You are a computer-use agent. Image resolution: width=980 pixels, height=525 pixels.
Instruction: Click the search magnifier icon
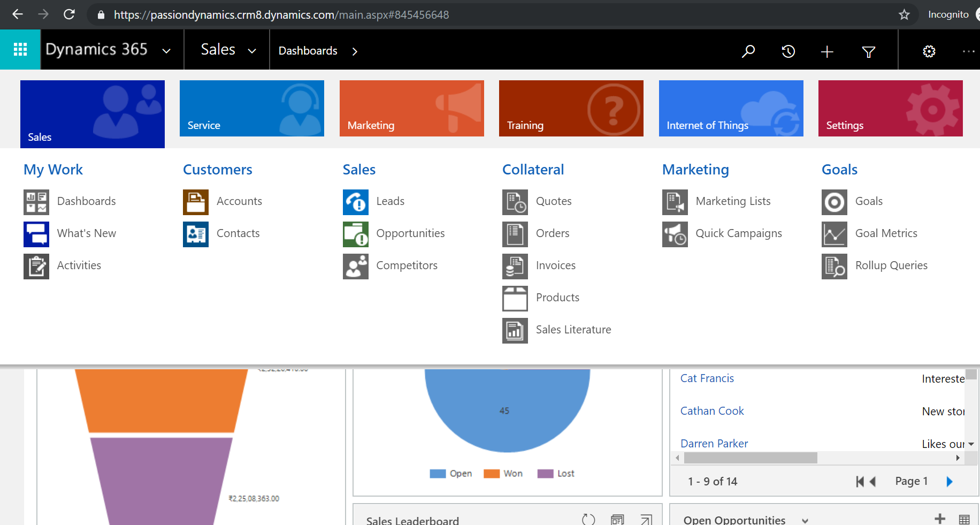[748, 51]
